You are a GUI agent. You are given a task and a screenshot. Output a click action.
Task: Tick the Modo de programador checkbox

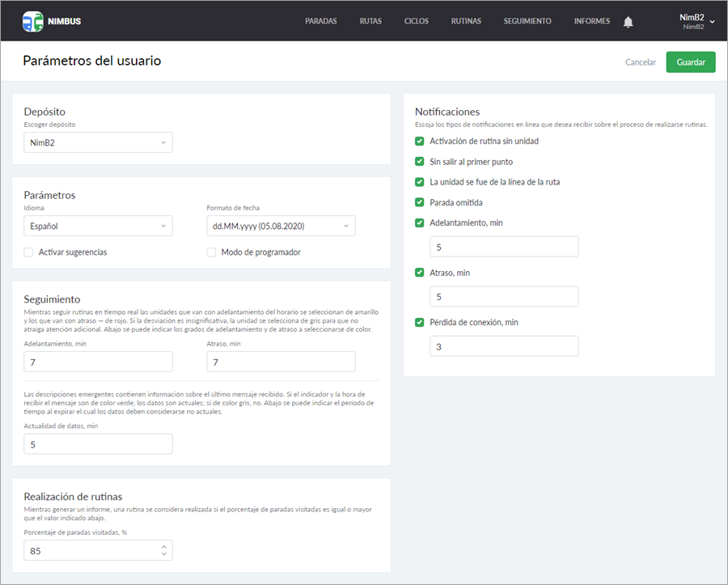(x=212, y=252)
